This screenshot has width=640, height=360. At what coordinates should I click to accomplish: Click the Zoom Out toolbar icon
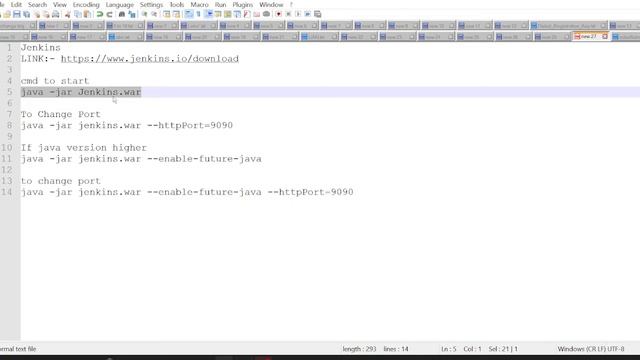(x=154, y=14)
